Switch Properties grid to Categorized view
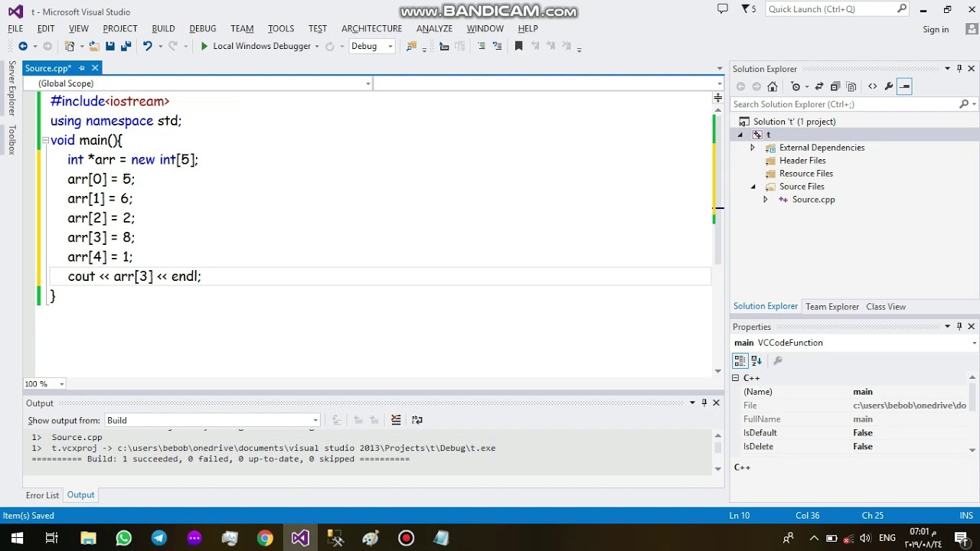 [x=740, y=360]
